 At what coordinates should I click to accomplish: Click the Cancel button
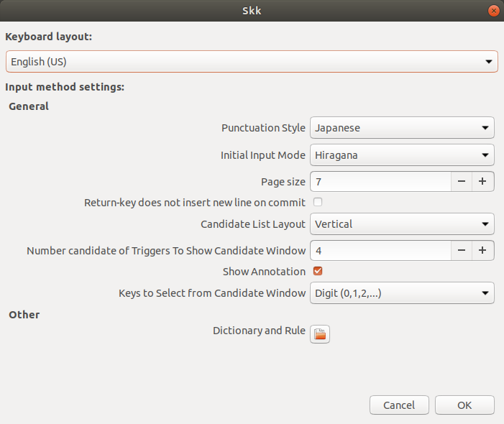pyautogui.click(x=399, y=405)
